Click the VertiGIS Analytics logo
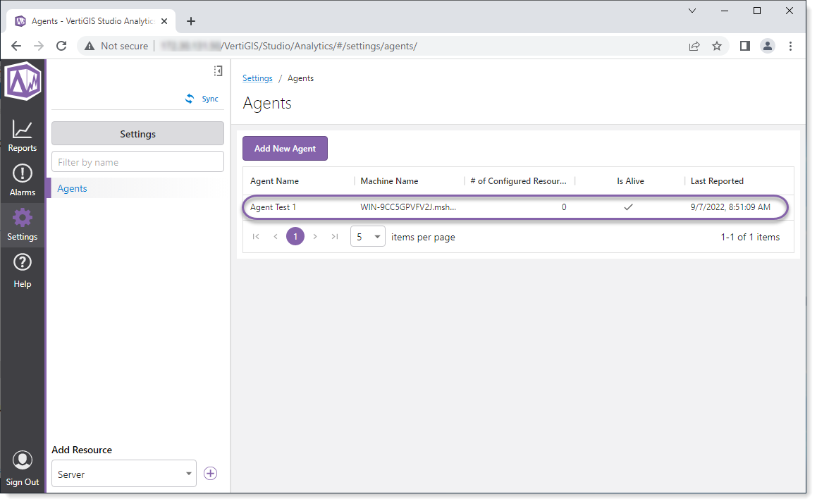Viewport: 817px width, 504px height. pyautogui.click(x=23, y=81)
